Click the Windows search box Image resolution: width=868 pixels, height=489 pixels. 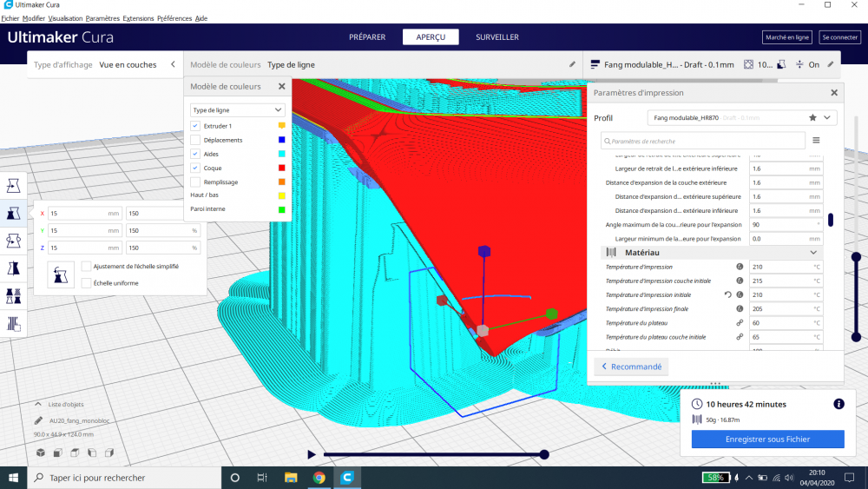(x=124, y=478)
